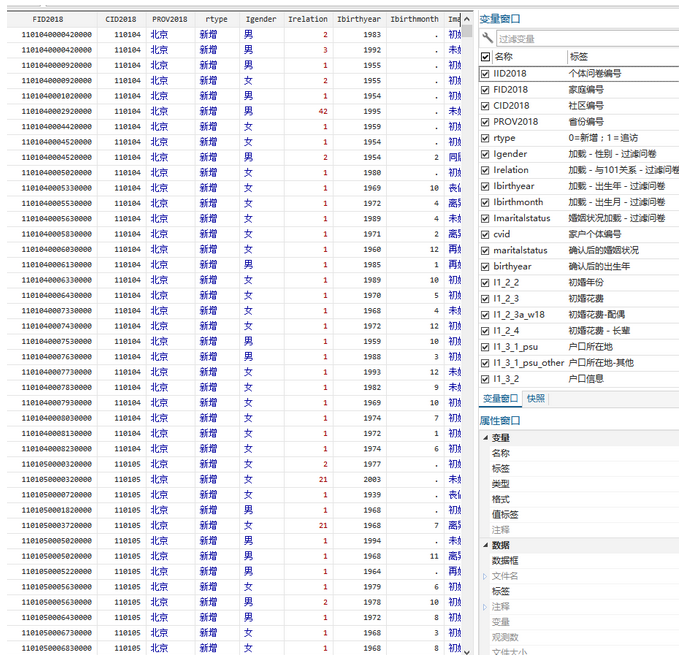Select the variable label 初婚年份
694x655 pixels.
coord(586,283)
